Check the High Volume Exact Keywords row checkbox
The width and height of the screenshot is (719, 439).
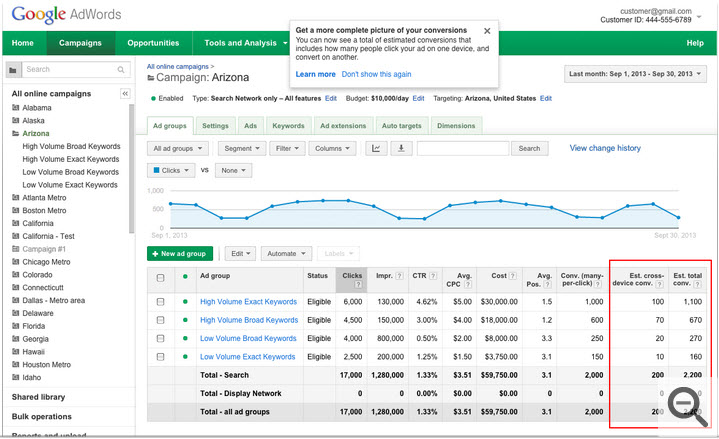pos(160,302)
